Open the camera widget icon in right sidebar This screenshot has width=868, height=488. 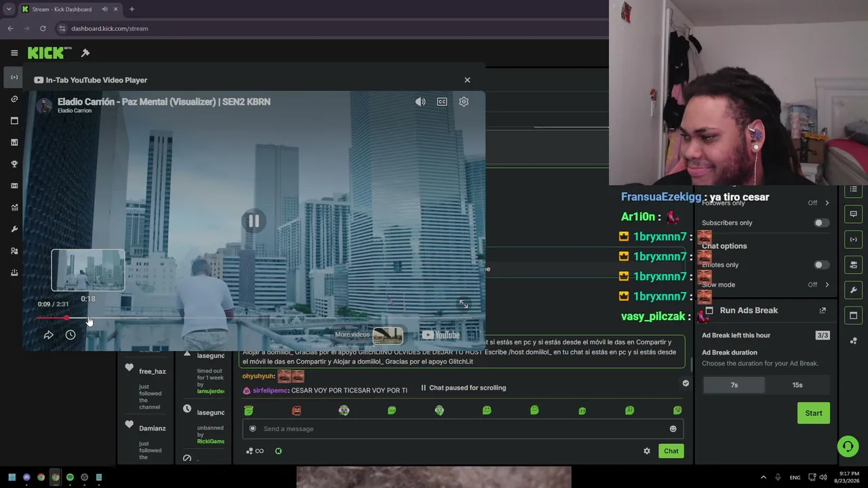[854, 265]
